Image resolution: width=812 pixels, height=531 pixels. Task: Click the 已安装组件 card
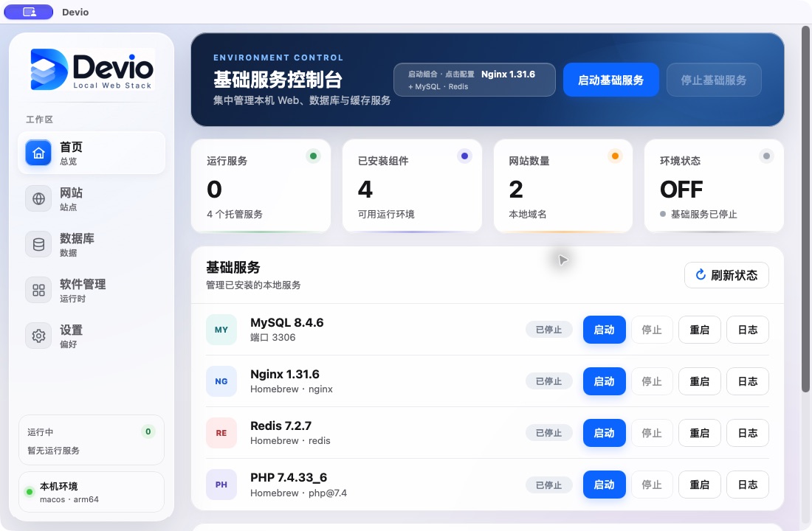[x=412, y=186]
